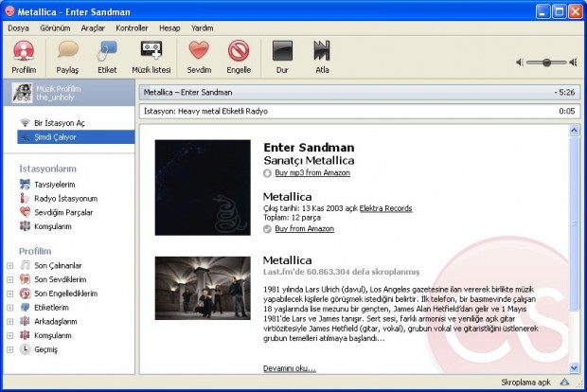The height and width of the screenshot is (392, 587).
Task: Tag the track with Etiket
Action: (x=107, y=57)
